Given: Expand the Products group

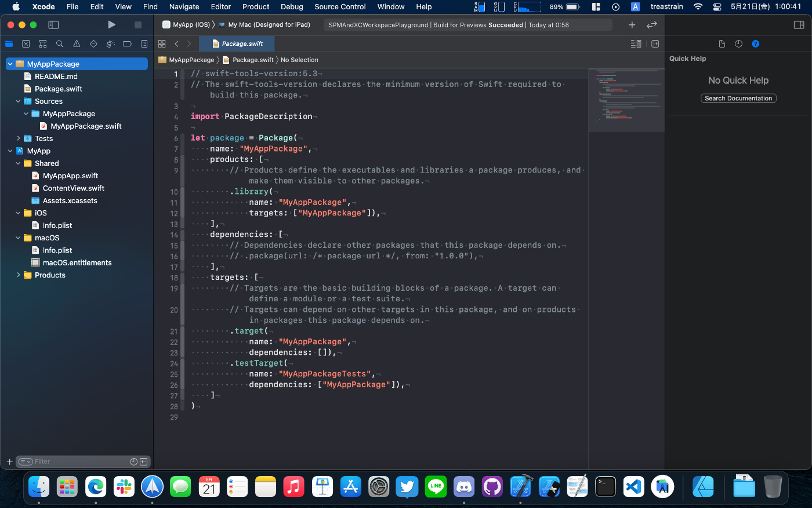Looking at the screenshot, I should tap(18, 275).
